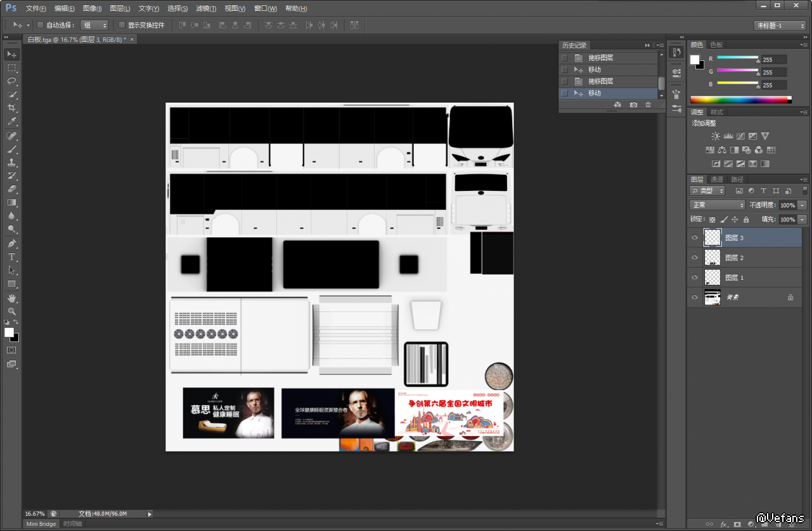Create new snapshot in History panel
Image resolution: width=812 pixels, height=531 pixels.
coord(633,105)
